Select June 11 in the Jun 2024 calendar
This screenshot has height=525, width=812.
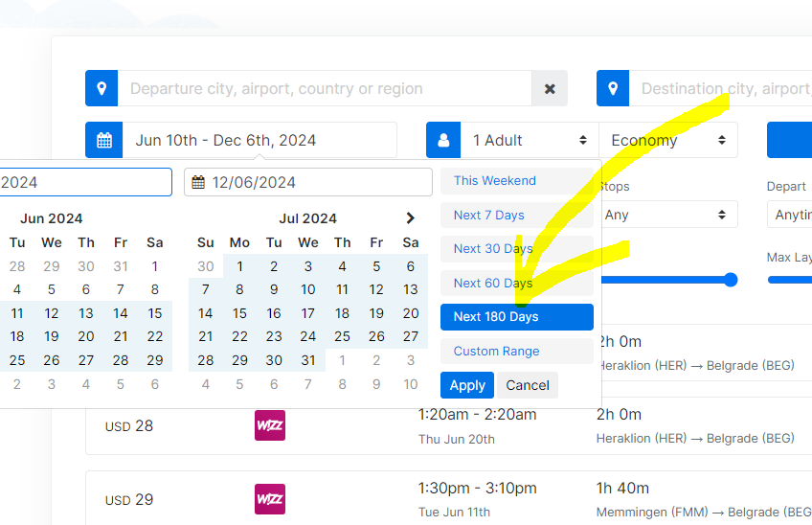pyautogui.click(x=17, y=313)
